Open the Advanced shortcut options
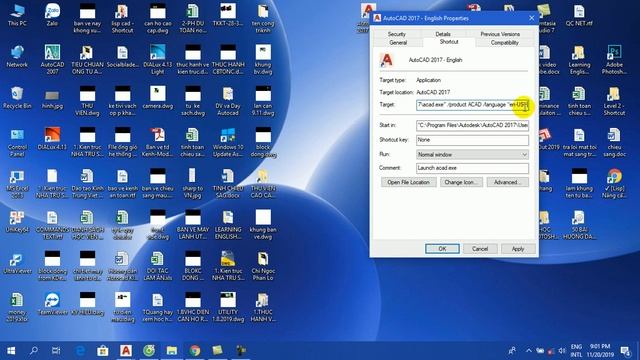This screenshot has width=640, height=360. (x=507, y=182)
